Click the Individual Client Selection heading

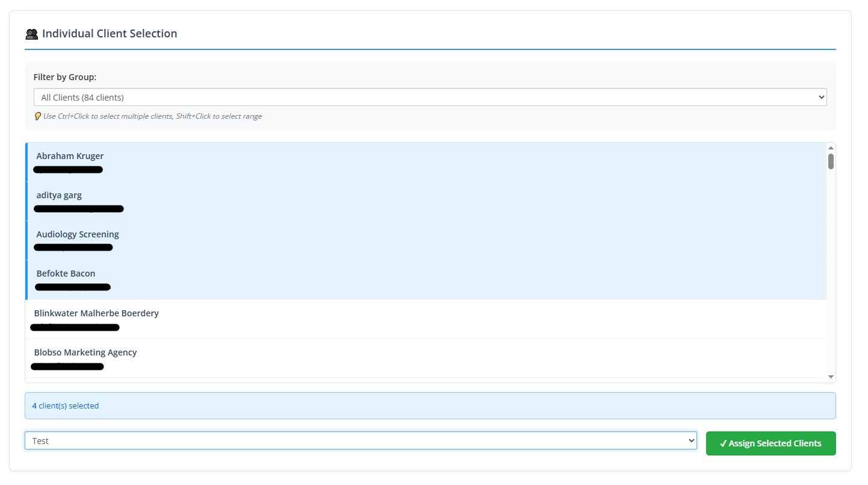click(x=110, y=34)
